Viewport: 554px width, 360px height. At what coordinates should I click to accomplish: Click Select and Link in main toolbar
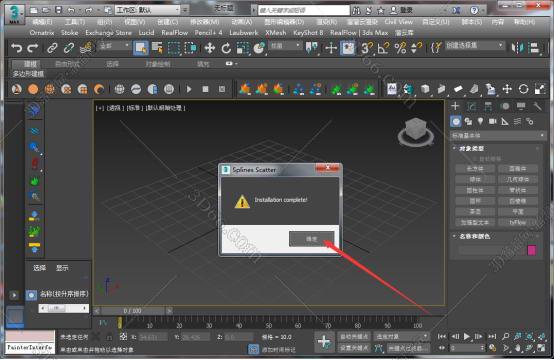(x=52, y=48)
